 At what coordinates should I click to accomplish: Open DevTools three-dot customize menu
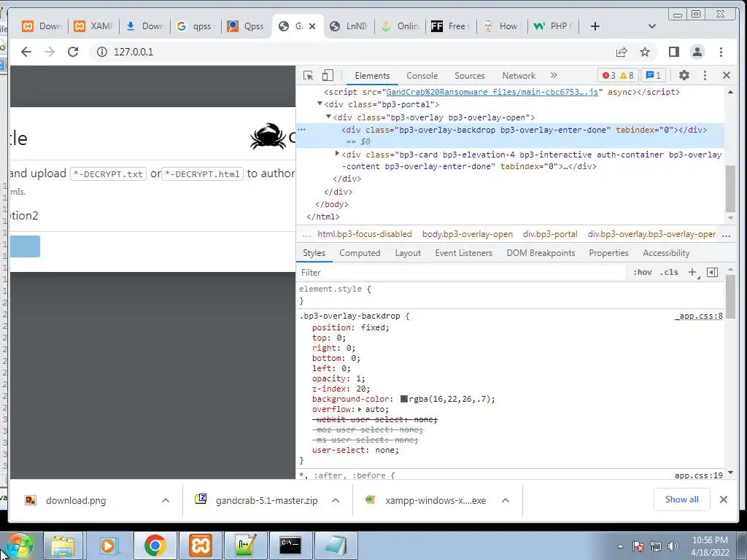(705, 75)
